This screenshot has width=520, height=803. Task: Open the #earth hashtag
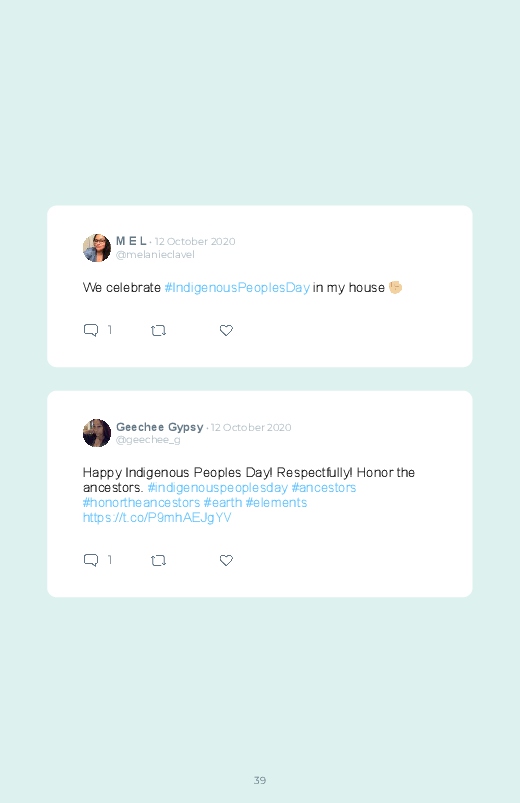click(x=223, y=503)
